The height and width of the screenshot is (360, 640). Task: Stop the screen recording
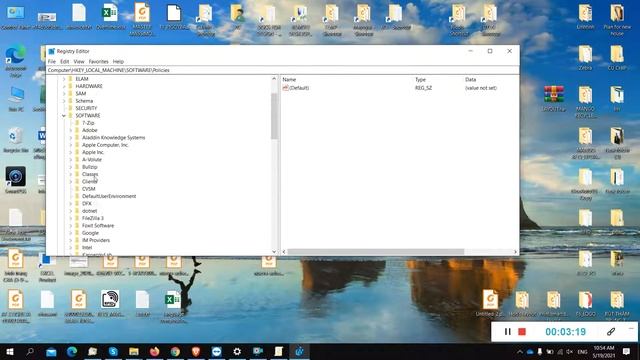(522, 332)
